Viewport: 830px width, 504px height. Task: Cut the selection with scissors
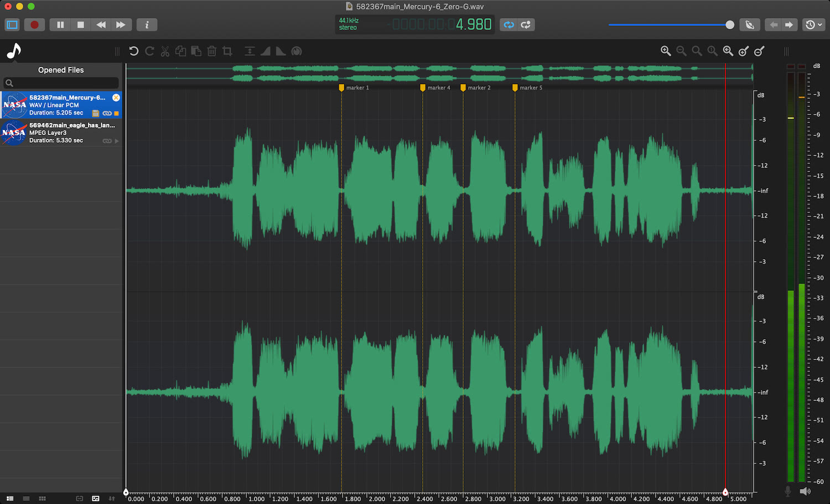[165, 51]
